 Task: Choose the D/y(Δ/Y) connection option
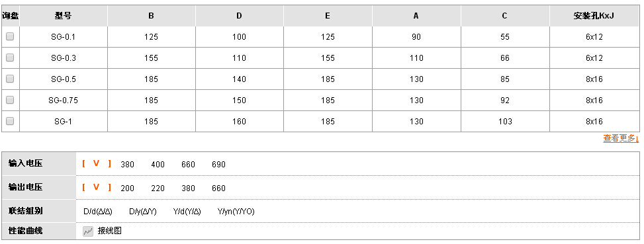tap(143, 212)
